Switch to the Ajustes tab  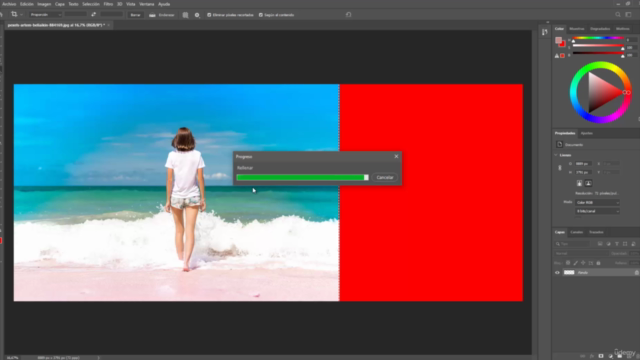[587, 133]
